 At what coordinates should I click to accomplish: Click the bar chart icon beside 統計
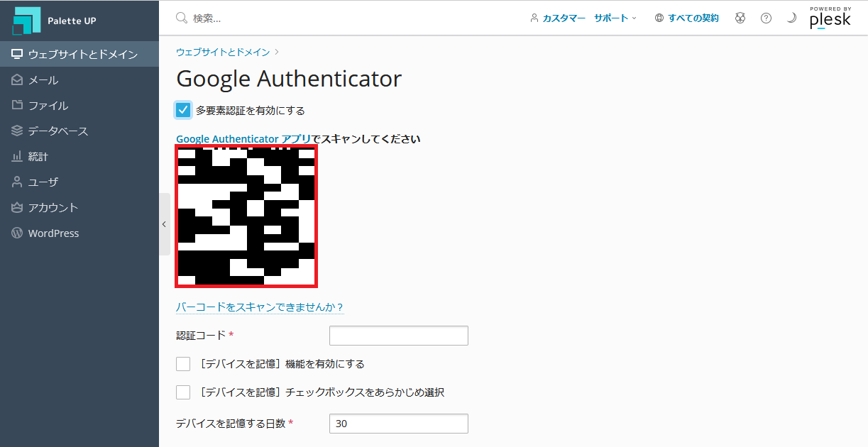click(x=17, y=156)
